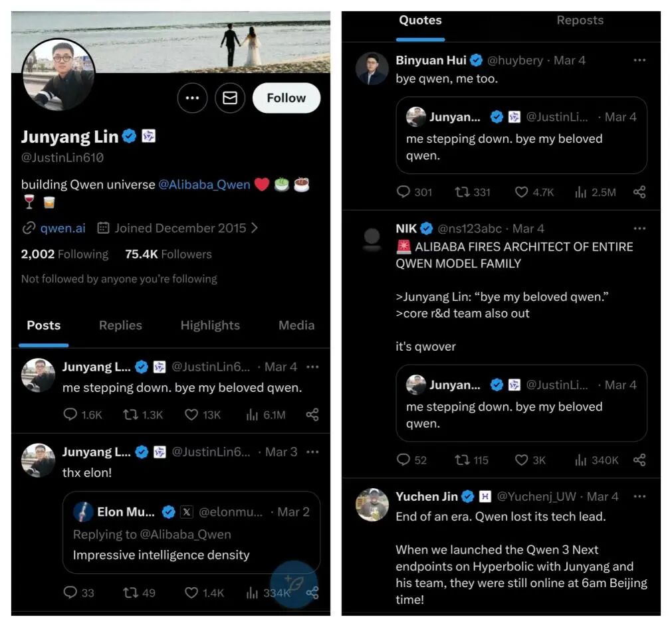672x627 pixels.
Task: Open the Highlights tab
Action: coord(210,325)
